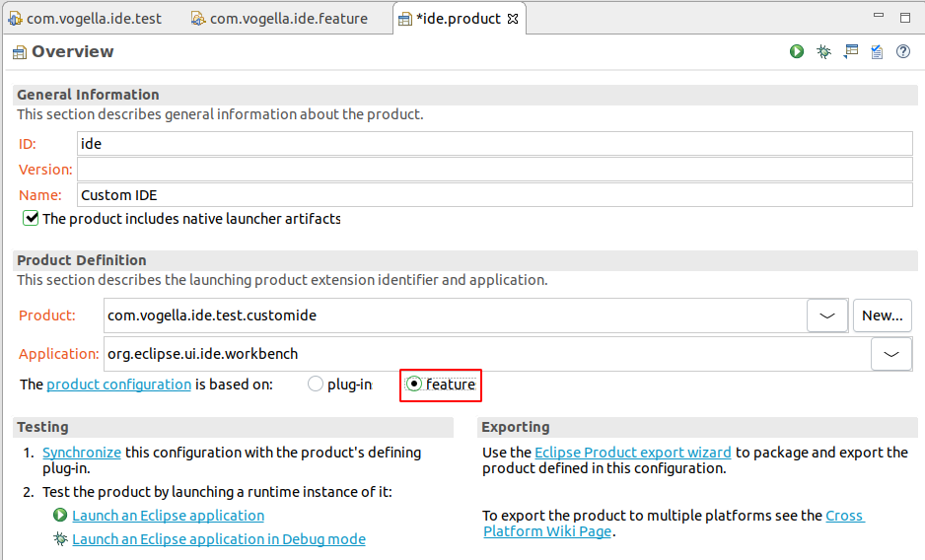The image size is (925, 560).
Task: Click into the Version input field
Action: coord(495,170)
